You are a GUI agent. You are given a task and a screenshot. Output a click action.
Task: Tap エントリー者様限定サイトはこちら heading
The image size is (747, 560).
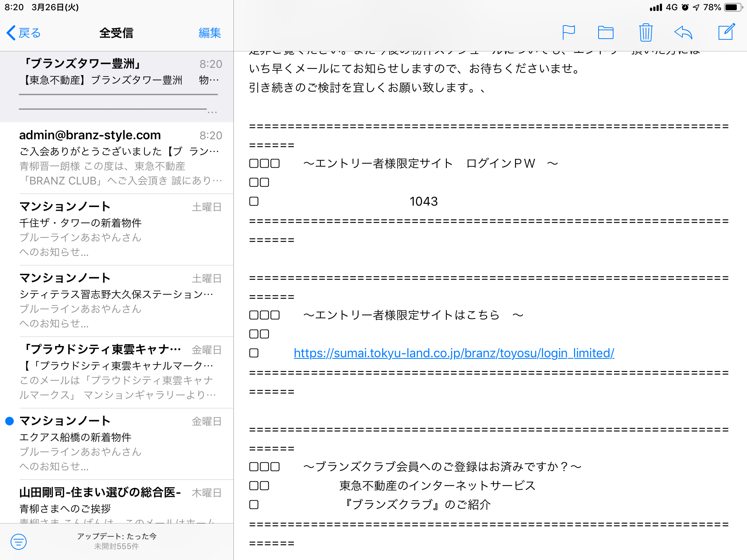pyautogui.click(x=413, y=315)
